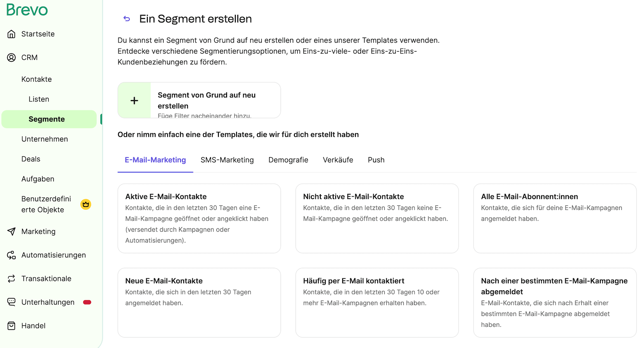Click the Brevo logo

pos(27,9)
